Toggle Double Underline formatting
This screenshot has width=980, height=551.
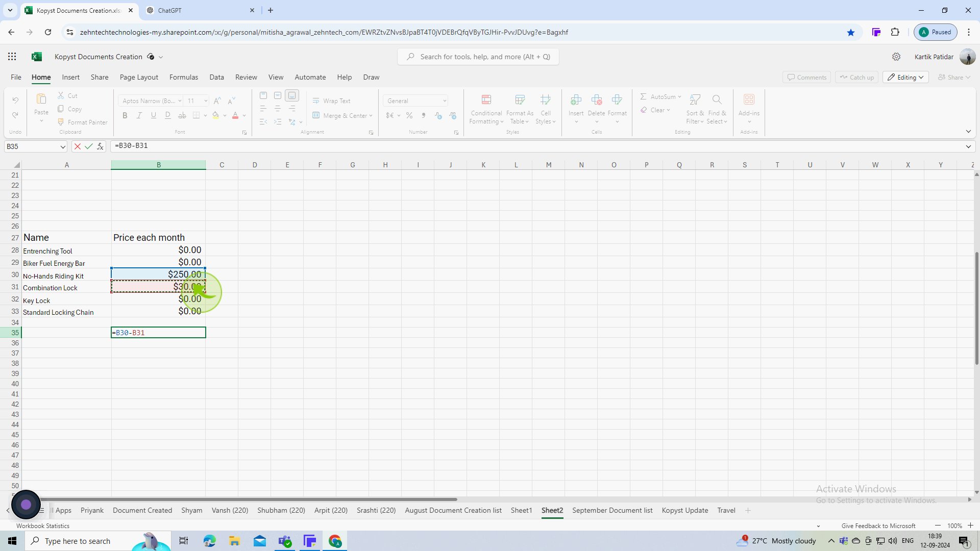[x=168, y=116]
